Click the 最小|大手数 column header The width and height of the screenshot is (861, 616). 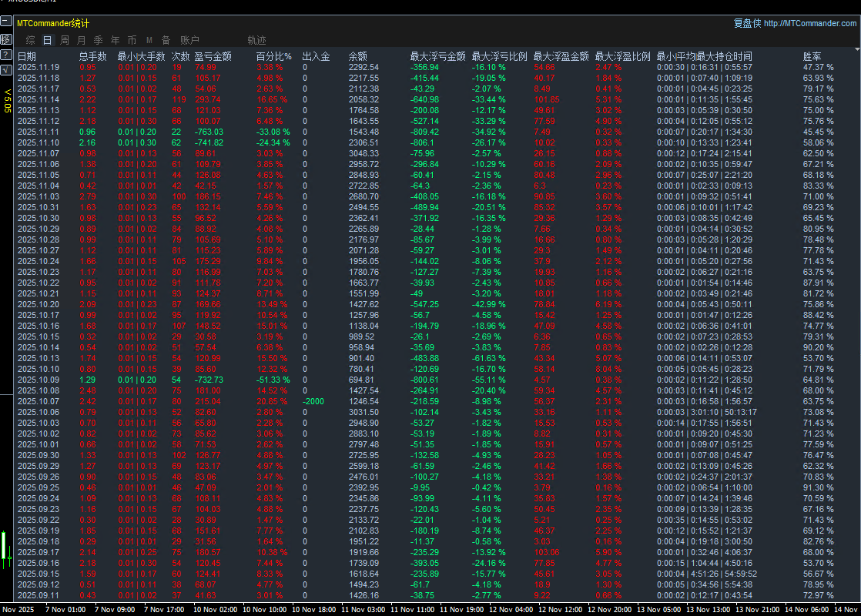point(141,56)
